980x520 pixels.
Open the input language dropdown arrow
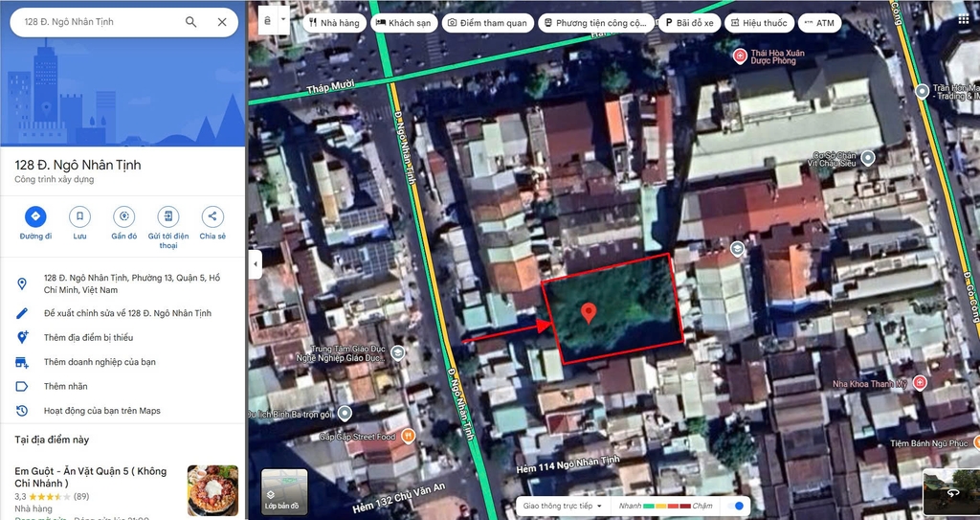[x=283, y=19]
